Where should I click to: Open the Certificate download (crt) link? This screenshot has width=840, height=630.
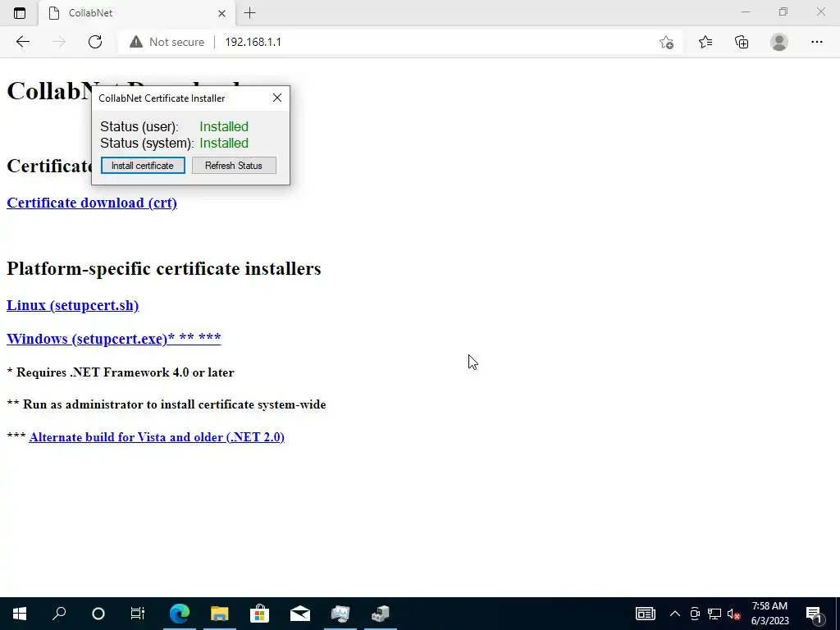coord(92,203)
